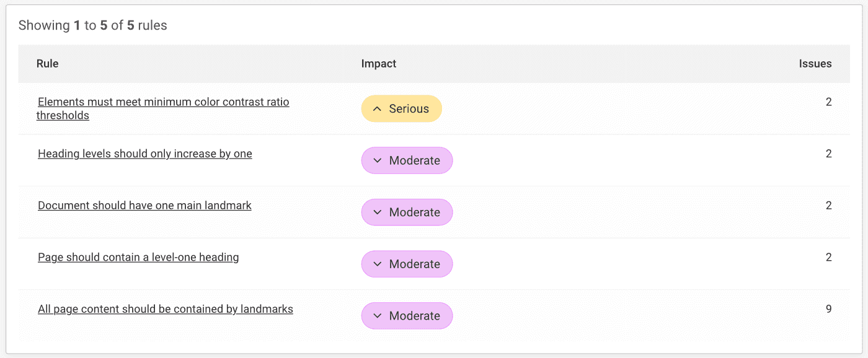This screenshot has width=868, height=358.
Task: Click the Serious impact badge label
Action: pos(409,109)
